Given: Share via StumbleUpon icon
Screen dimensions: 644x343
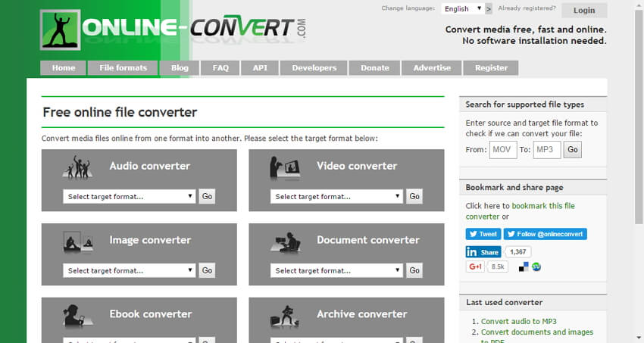Looking at the screenshot, I should click(536, 267).
